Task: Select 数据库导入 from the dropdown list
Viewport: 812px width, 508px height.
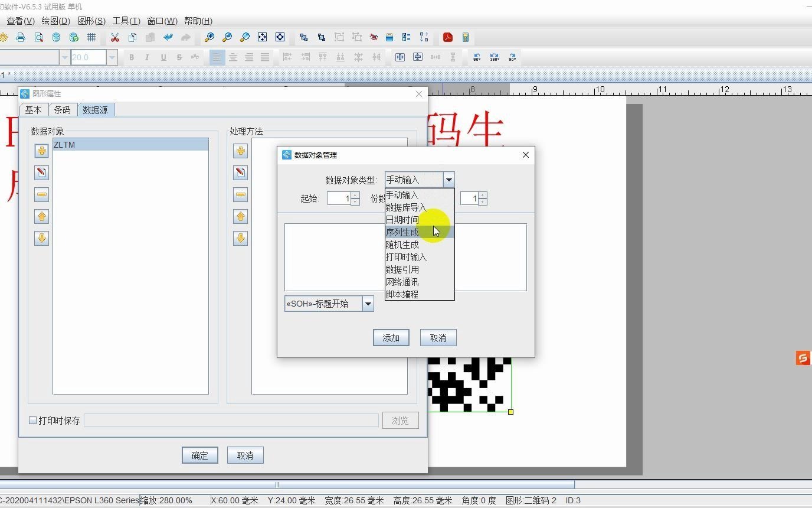Action: click(420, 207)
